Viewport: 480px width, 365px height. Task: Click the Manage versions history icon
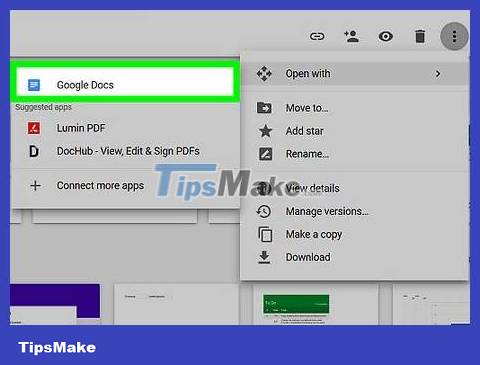pyautogui.click(x=264, y=211)
